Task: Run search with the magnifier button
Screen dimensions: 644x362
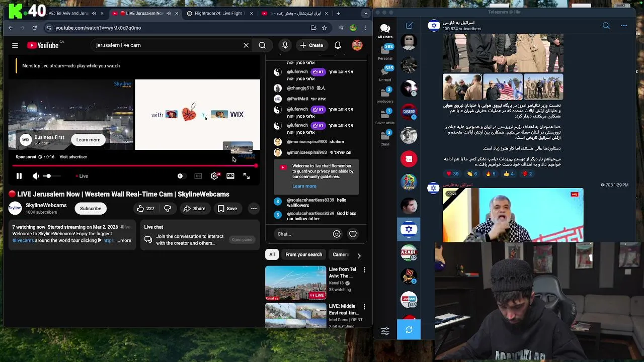Action: click(262, 45)
